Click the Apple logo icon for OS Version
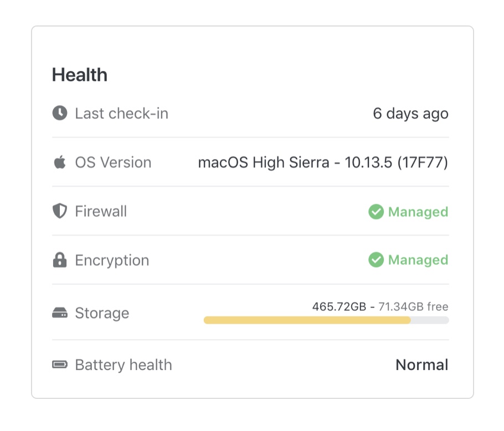The height and width of the screenshot is (431, 504). pos(59,162)
